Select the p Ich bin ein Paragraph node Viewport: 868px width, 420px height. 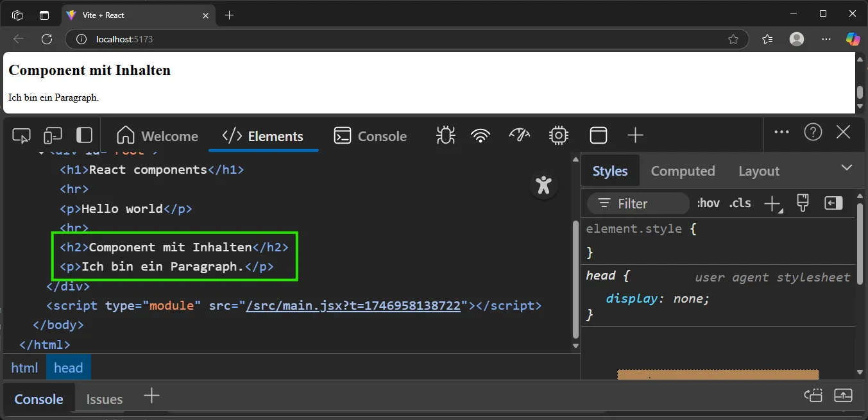click(167, 266)
